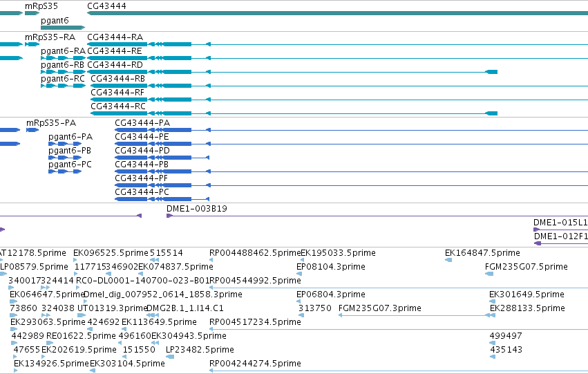588x374 pixels.
Task: Click the RP004544992.5prime label
Action: [255, 281]
